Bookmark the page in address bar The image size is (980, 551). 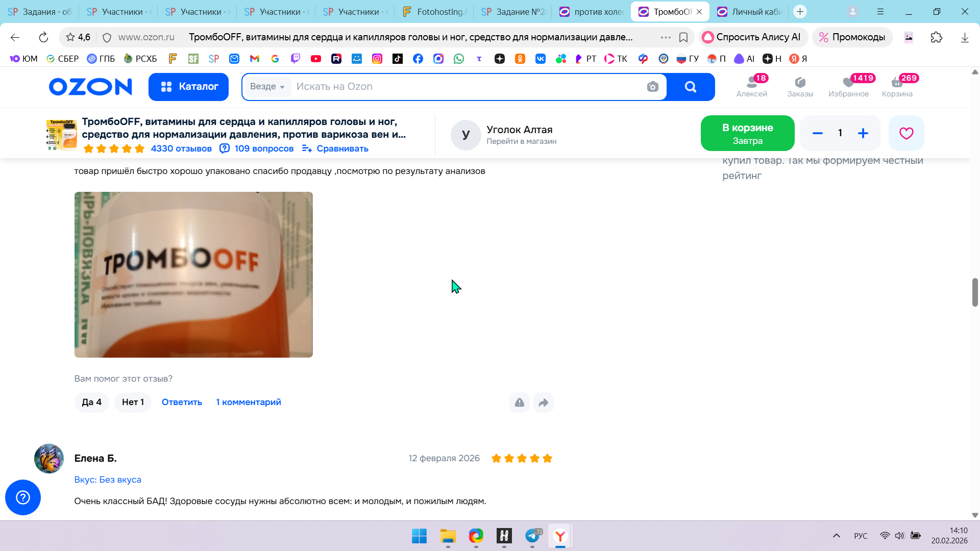683,37
